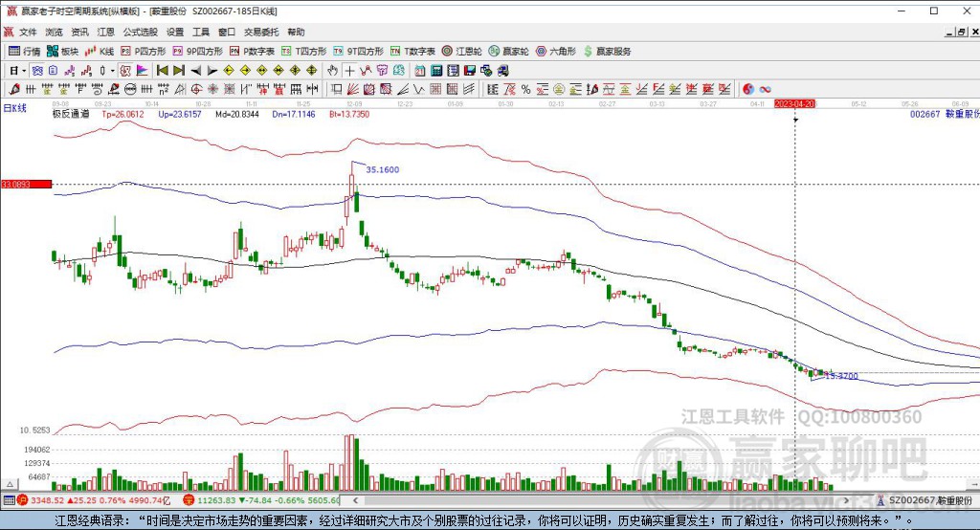Open 赢家服务 service page

608,52
